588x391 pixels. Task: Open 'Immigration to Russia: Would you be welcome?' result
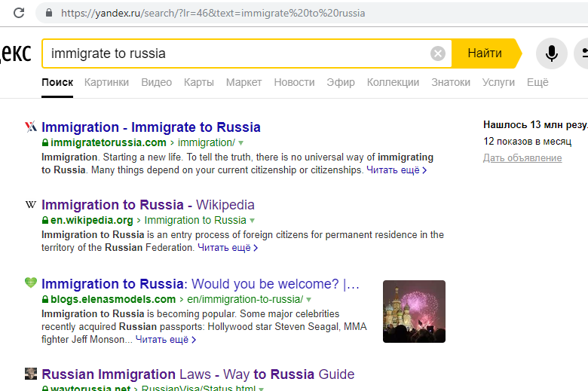[x=201, y=284]
